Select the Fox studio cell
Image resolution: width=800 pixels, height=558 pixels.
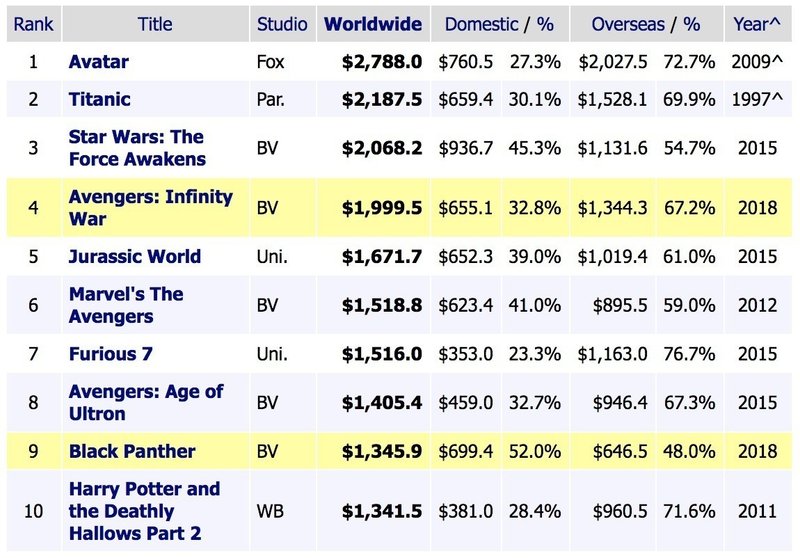coord(270,62)
